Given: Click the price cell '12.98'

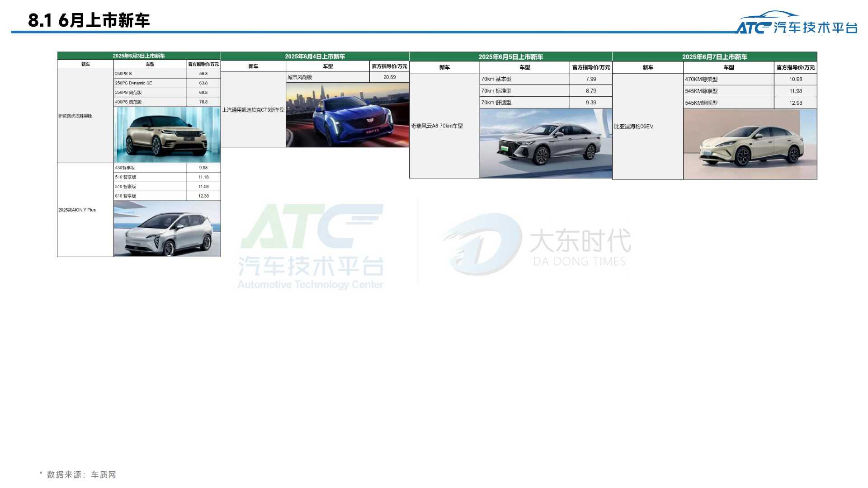Looking at the screenshot, I should (x=796, y=103).
